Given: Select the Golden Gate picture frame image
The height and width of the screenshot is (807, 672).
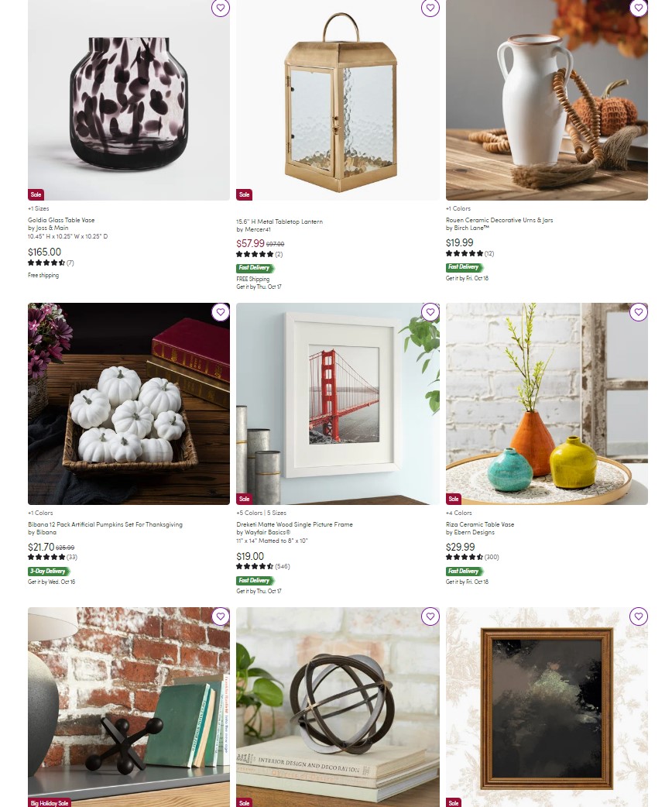Looking at the screenshot, I should [338, 403].
